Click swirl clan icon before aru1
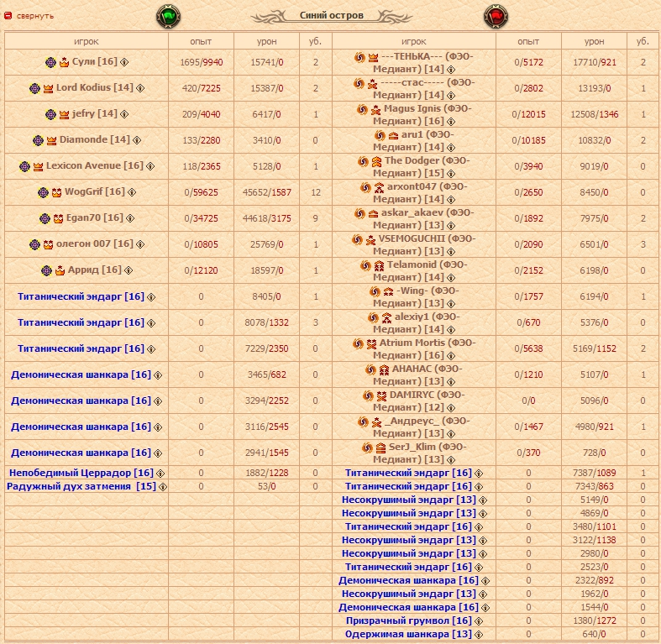 (x=380, y=135)
